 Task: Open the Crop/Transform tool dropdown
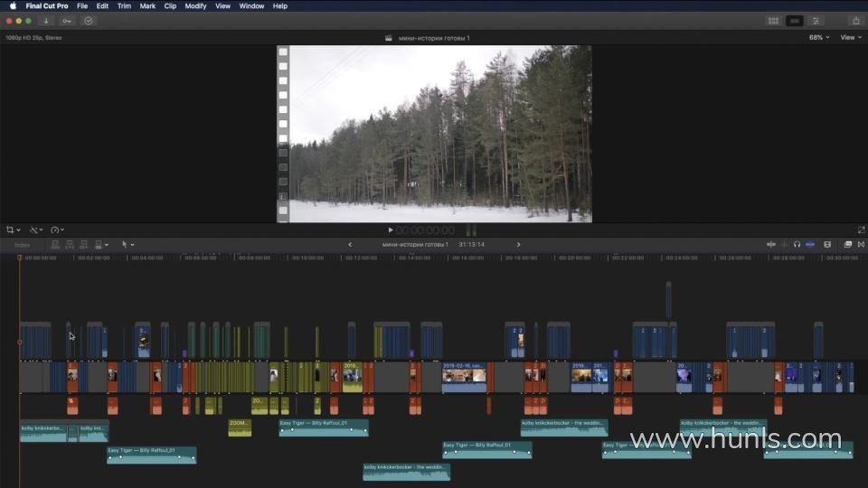tap(14, 230)
